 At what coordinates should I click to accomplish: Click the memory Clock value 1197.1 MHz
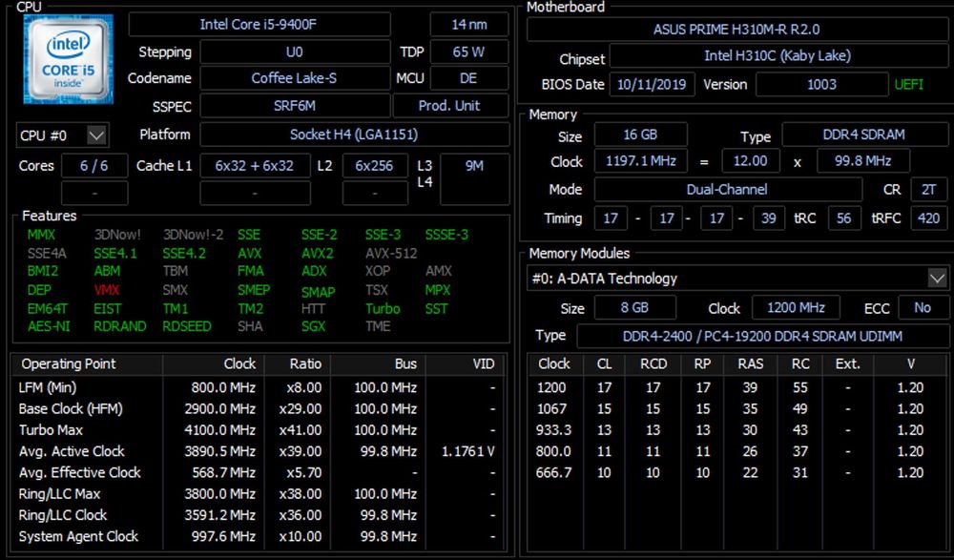[641, 161]
